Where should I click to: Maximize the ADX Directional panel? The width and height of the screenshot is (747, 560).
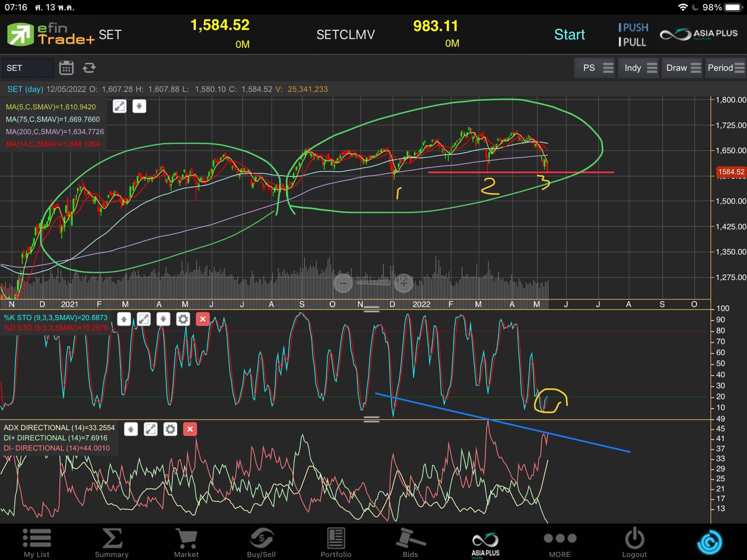pyautogui.click(x=150, y=429)
